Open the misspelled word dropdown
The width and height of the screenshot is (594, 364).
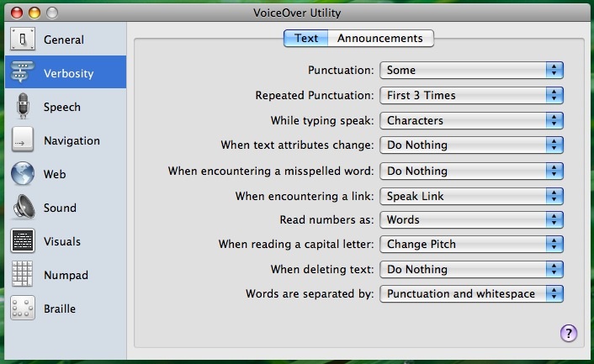click(x=472, y=171)
